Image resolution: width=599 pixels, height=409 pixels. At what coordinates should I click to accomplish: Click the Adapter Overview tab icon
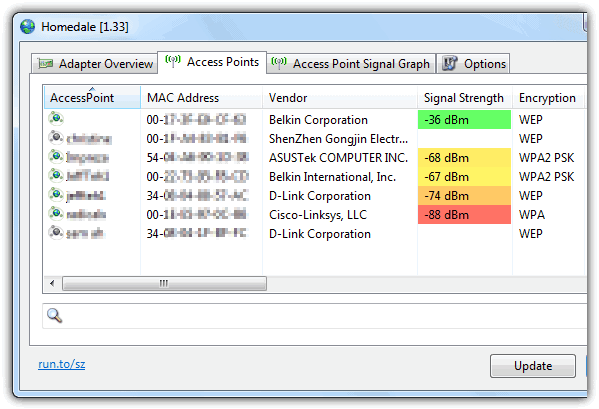click(45, 63)
